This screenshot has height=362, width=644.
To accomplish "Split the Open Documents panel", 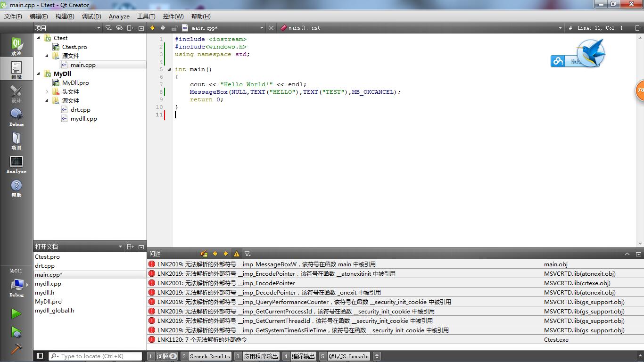I will [x=131, y=247].
